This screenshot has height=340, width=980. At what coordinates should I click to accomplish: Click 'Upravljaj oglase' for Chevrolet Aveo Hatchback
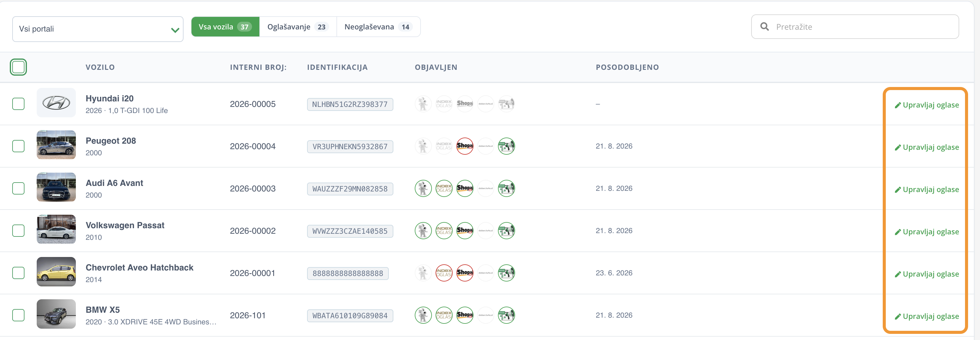pos(926,274)
